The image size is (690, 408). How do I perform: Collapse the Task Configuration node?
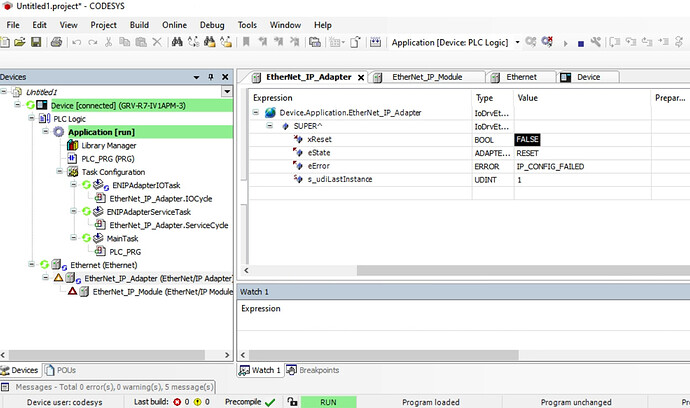(x=59, y=171)
